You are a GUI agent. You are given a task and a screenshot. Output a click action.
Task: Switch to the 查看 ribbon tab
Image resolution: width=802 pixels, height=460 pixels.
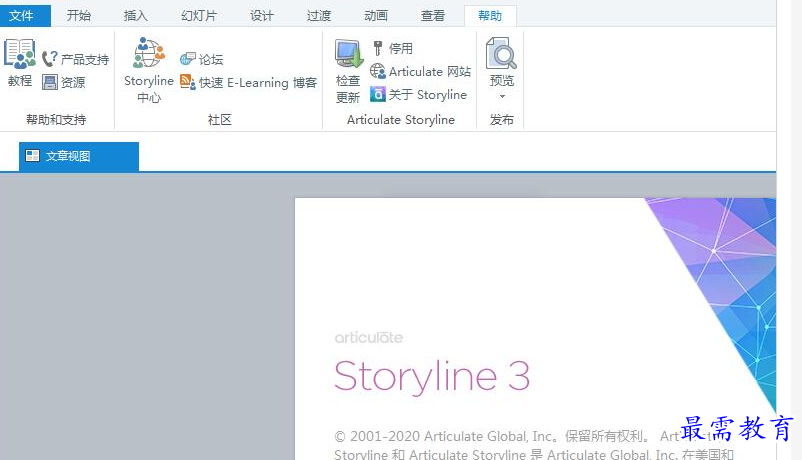(x=433, y=16)
